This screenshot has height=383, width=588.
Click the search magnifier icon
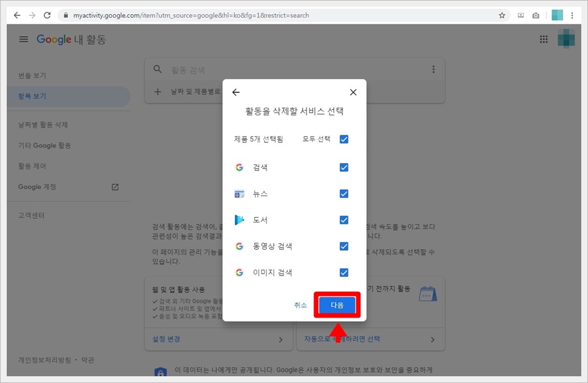point(157,69)
